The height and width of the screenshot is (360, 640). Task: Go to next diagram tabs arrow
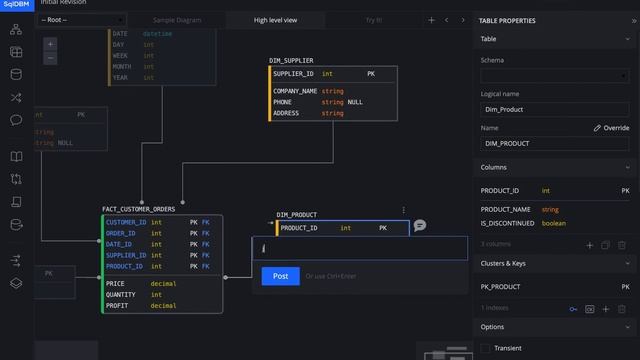(463, 20)
